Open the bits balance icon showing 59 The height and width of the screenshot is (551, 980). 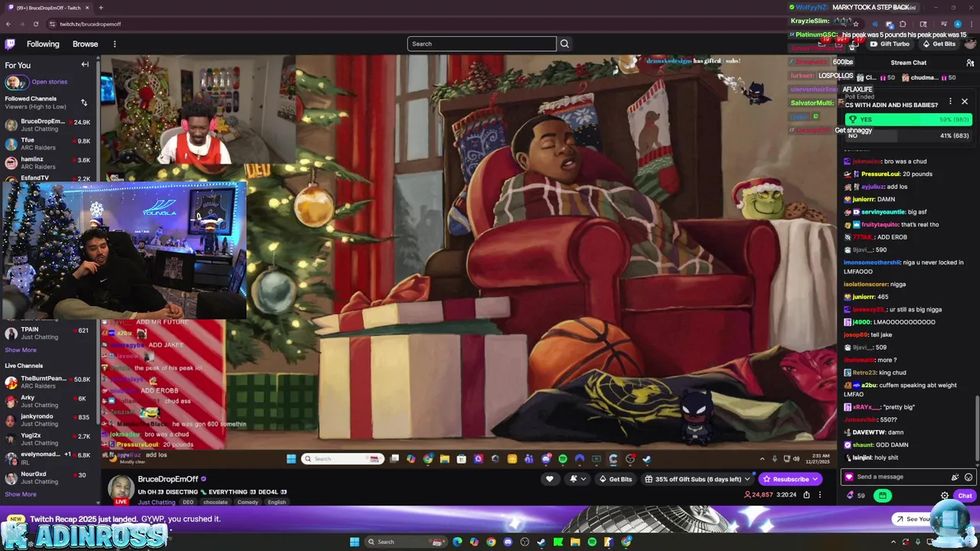pyautogui.click(x=854, y=495)
